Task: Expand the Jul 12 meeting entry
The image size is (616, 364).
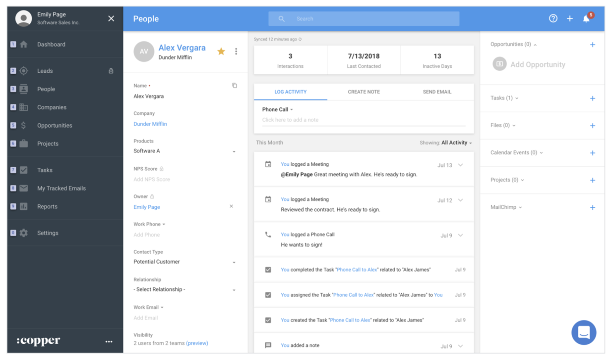Action: 460,200
